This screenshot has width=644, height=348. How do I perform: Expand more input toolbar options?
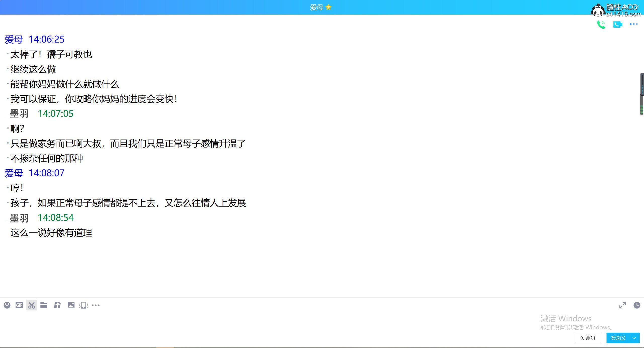(96, 305)
